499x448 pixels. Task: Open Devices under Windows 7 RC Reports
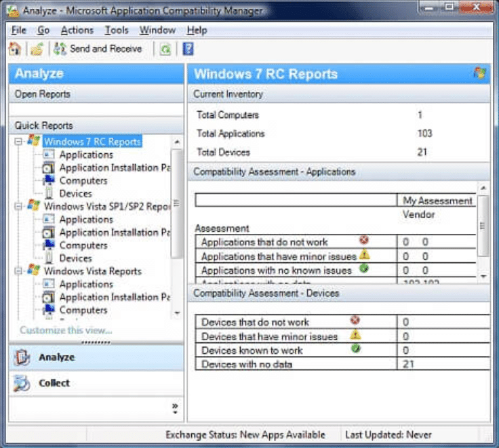pos(76,193)
